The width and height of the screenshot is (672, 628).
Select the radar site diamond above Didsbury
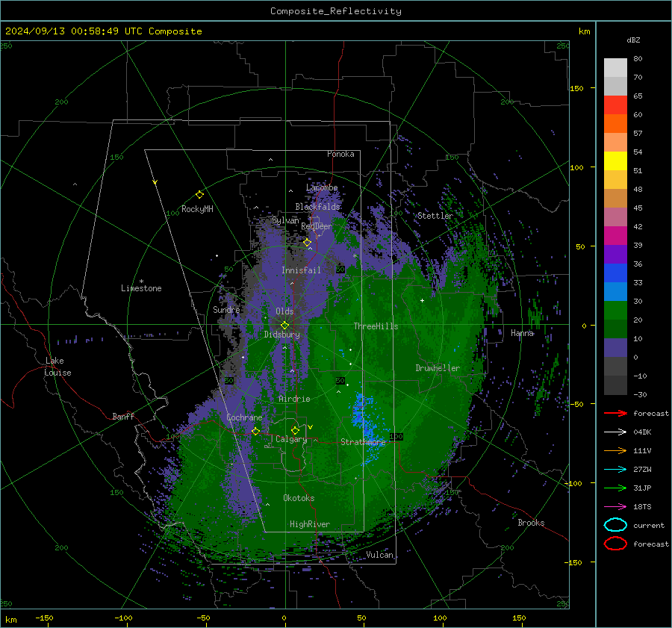click(285, 326)
